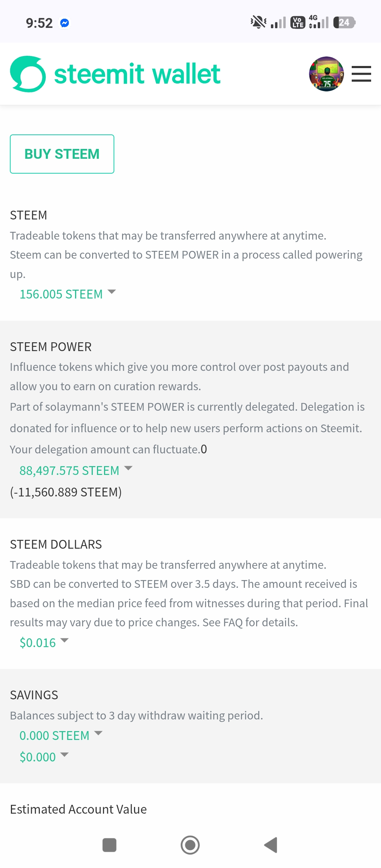Viewport: 381px width, 868px height.
Task: Tap the Messenger notification icon
Action: click(65, 23)
